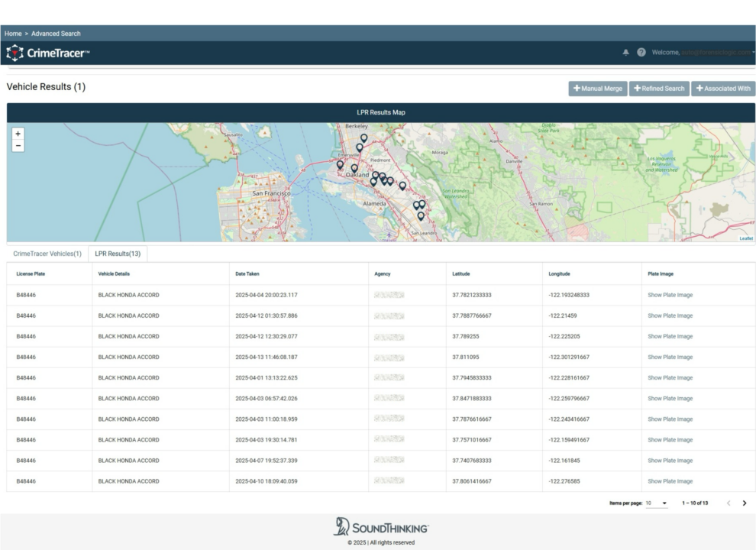Select latitude value 37.7821233333
This screenshot has height=550, width=756.
coord(472,296)
